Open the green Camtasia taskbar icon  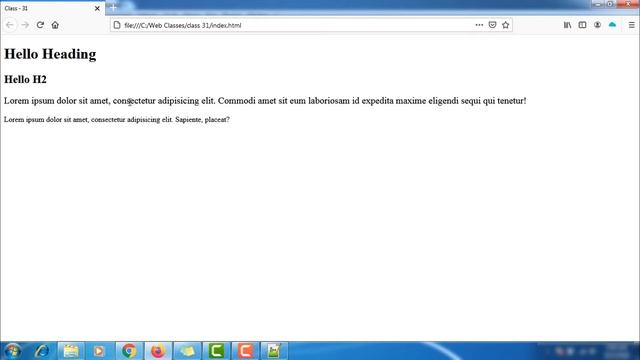click(x=216, y=351)
